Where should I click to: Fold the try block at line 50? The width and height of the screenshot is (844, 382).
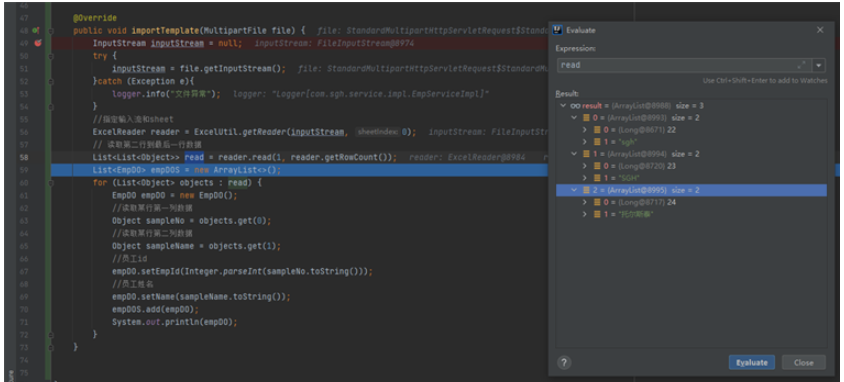click(x=51, y=56)
